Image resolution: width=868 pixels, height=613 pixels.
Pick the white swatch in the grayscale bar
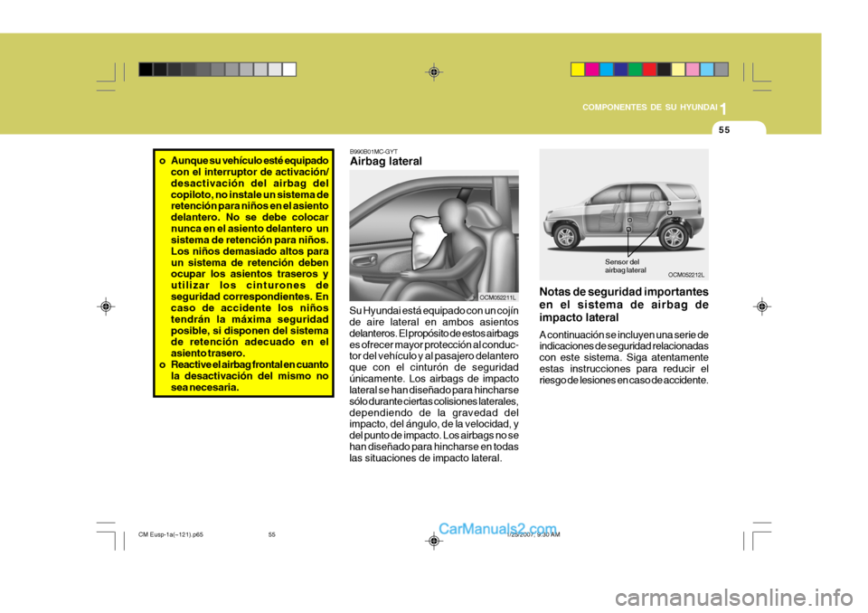coord(289,70)
